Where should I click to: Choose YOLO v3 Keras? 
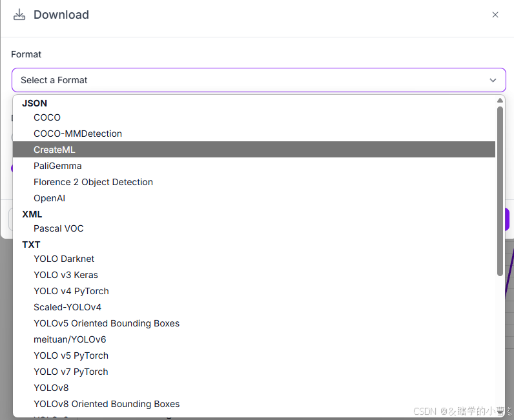pos(254,275)
